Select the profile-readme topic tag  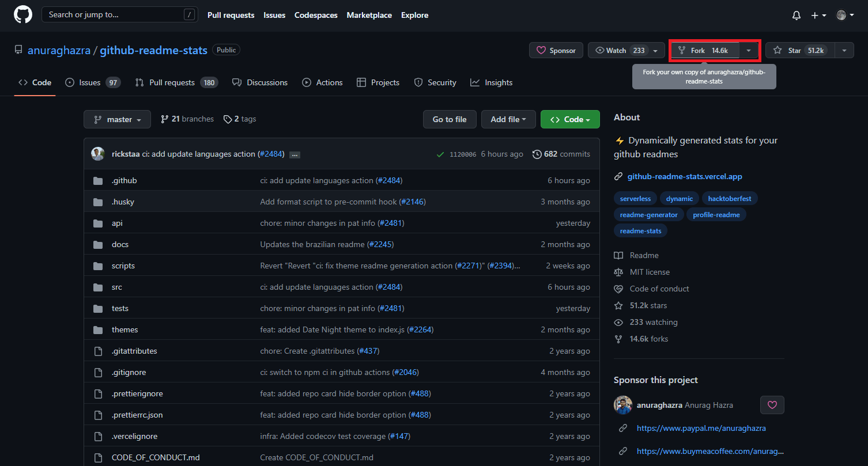coord(716,214)
